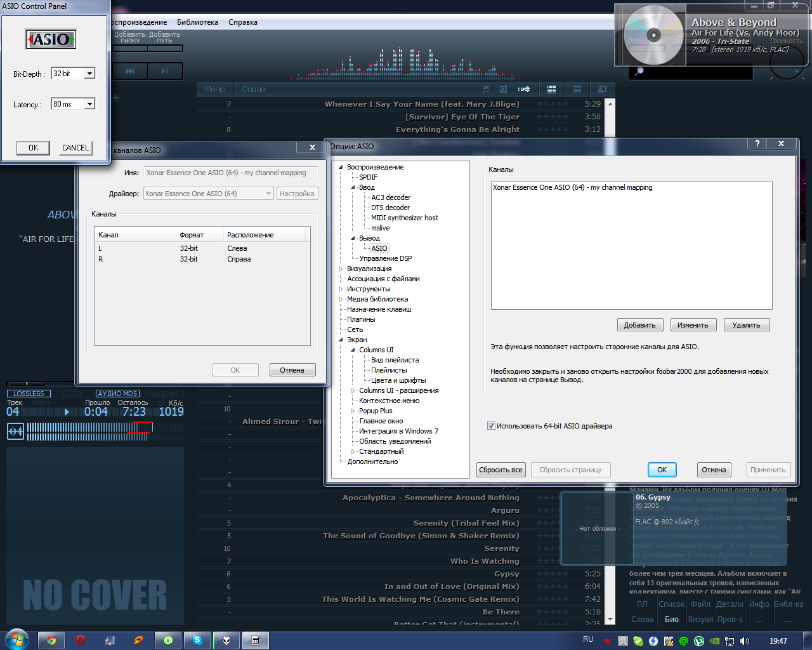Click Настройка button in channel editor
The image size is (812, 650).
[297, 194]
